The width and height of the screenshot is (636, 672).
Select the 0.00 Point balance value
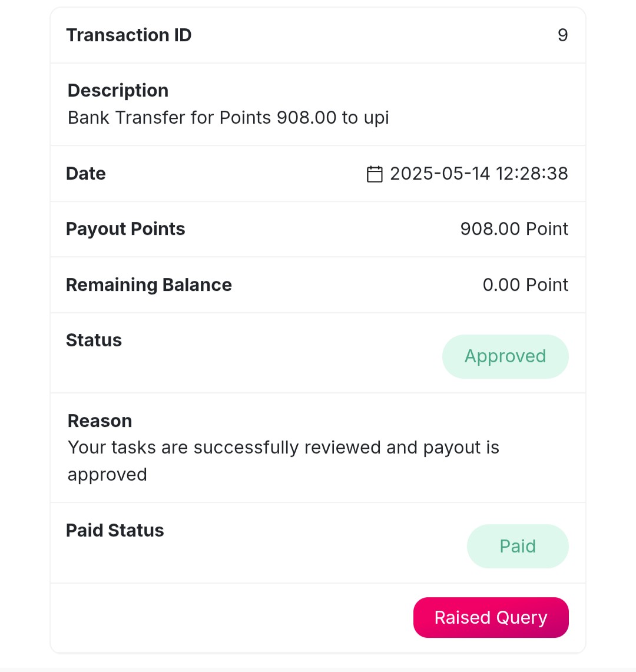tap(525, 284)
